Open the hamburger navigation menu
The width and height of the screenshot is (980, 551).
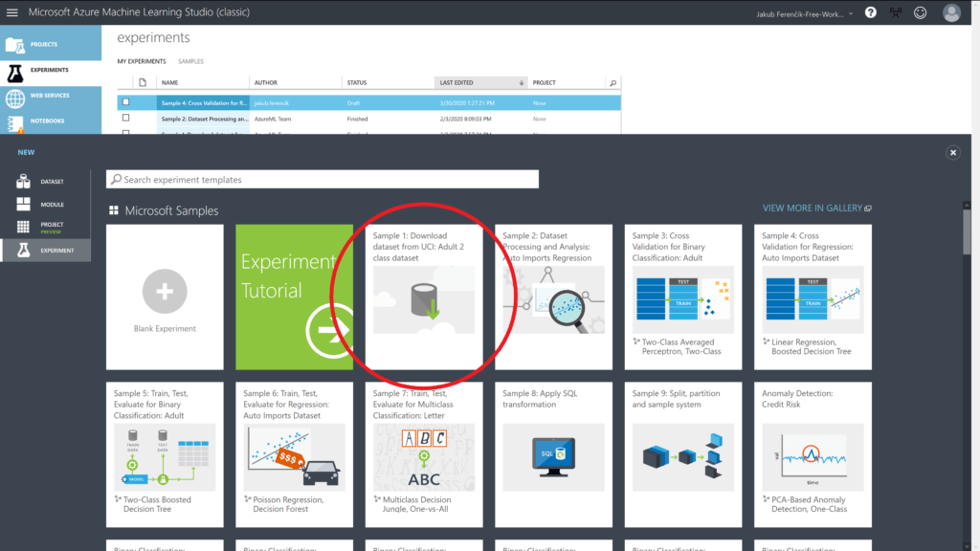(x=12, y=12)
